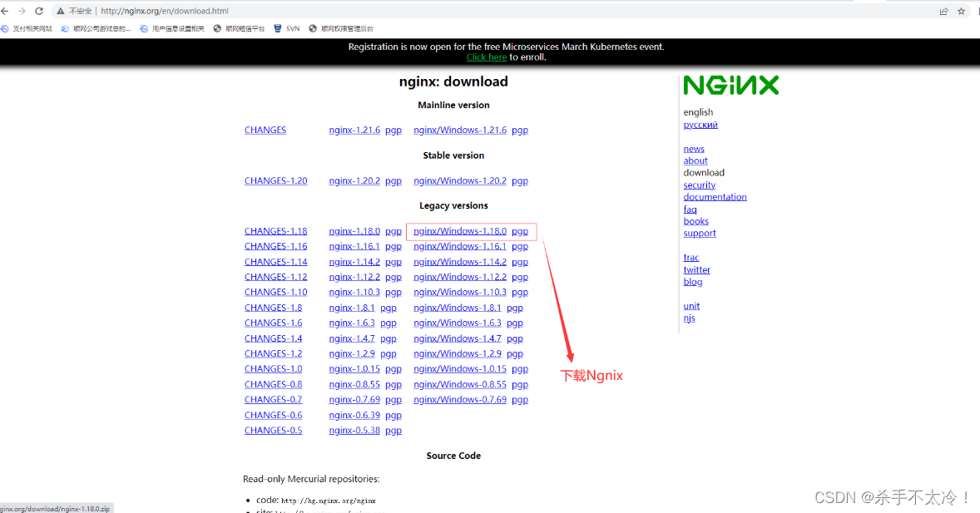Download nginx/Windows-1.6.3
This screenshot has width=980, height=513.
click(458, 323)
